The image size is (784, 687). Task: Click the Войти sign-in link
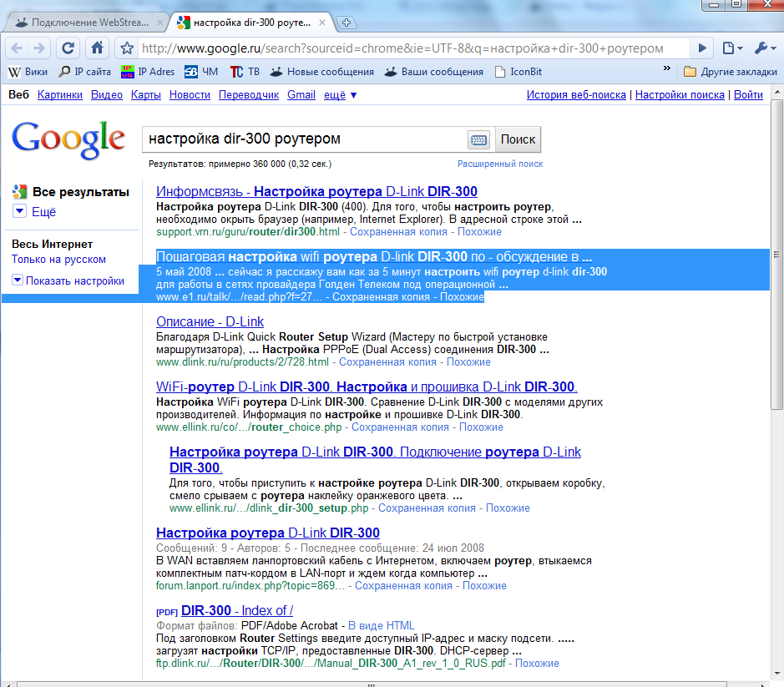pyautogui.click(x=748, y=95)
